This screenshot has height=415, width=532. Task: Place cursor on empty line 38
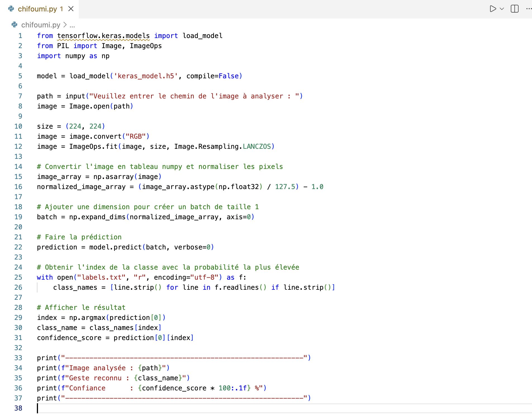168,408
